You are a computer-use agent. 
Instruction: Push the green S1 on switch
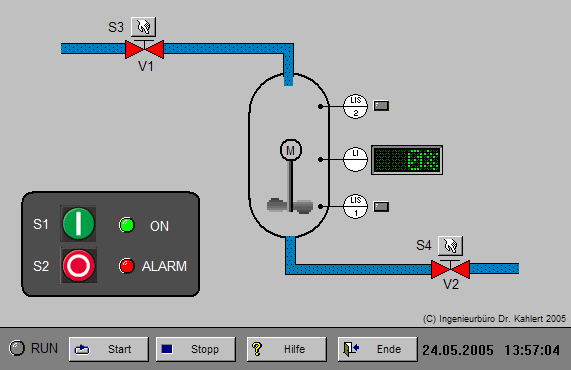[78, 224]
